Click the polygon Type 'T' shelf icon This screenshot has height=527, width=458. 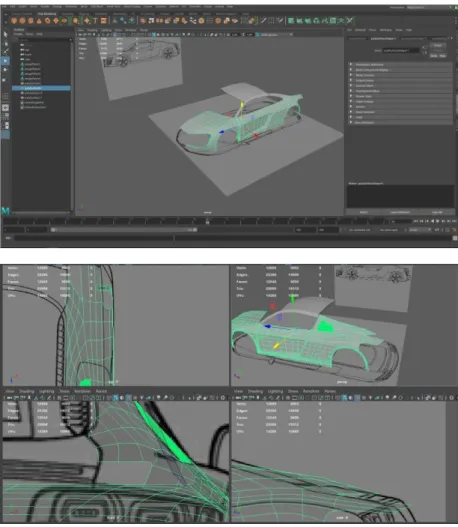(x=95, y=21)
